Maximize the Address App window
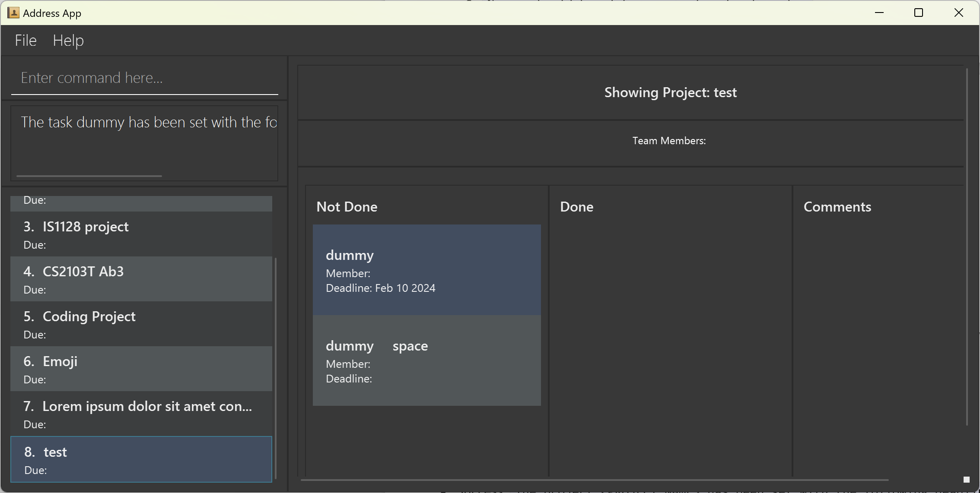The image size is (980, 493). 919,13
